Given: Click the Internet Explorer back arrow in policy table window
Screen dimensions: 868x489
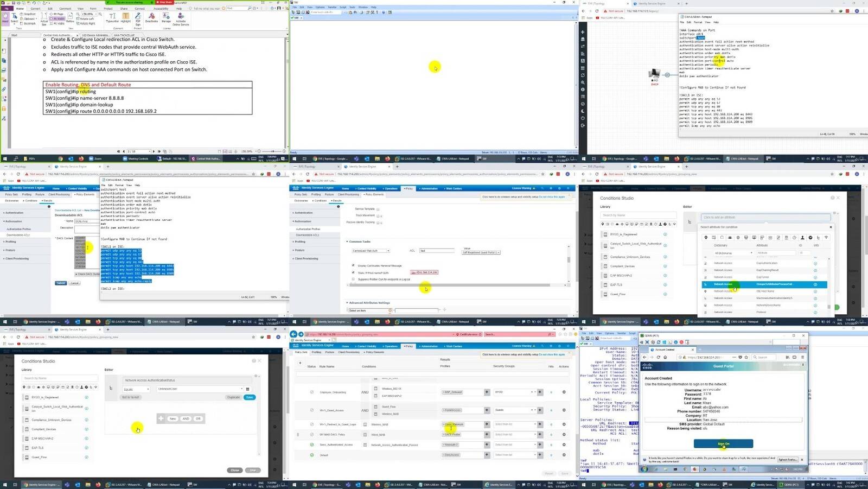Looking at the screenshot, I should 293,334.
